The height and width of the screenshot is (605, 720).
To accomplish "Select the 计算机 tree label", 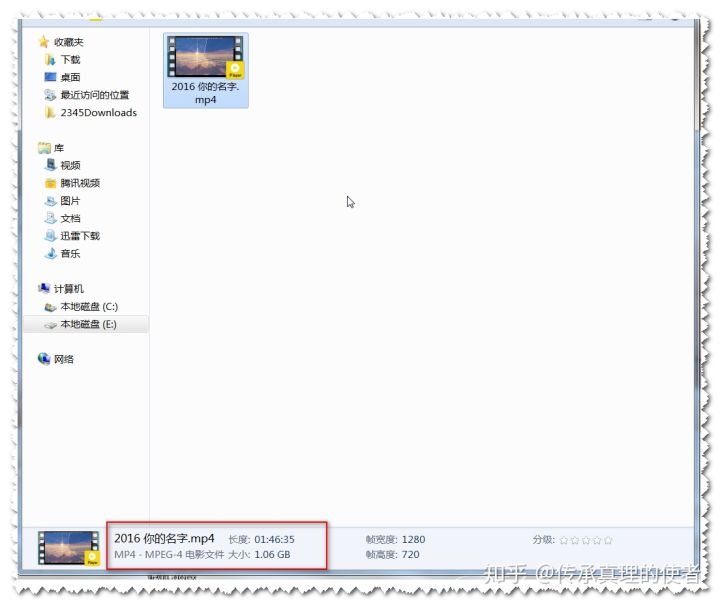I will click(69, 288).
